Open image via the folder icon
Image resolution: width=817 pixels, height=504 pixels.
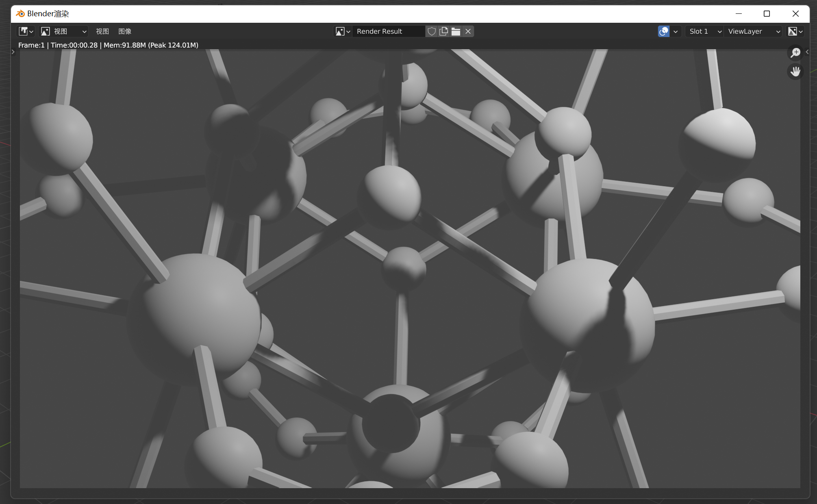456,31
